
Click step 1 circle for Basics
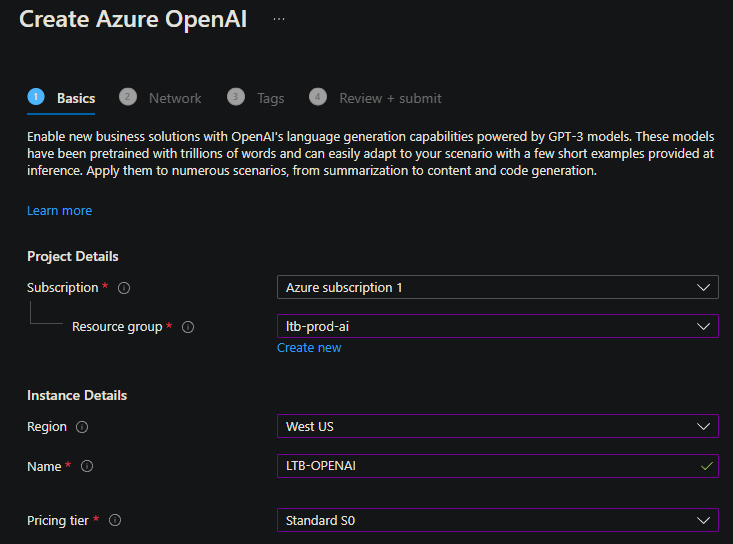click(x=36, y=97)
